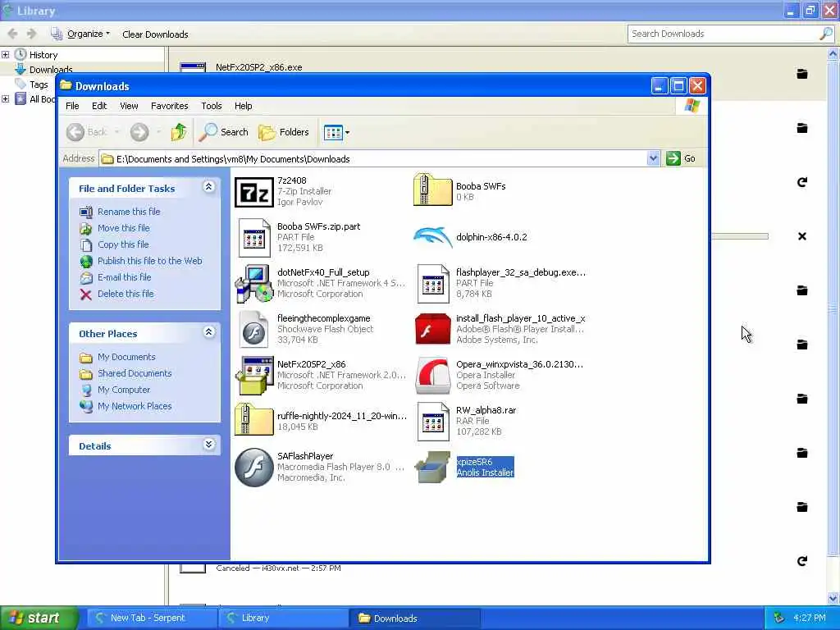840x630 pixels.
Task: Expand All Bookmarks in Library tree
Action: pyautogui.click(x=6, y=99)
